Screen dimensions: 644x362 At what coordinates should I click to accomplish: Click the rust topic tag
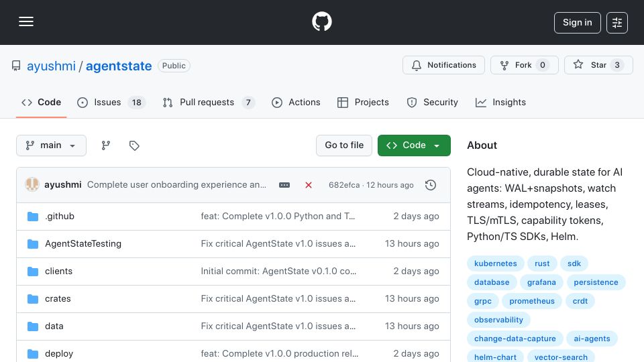[x=542, y=263]
